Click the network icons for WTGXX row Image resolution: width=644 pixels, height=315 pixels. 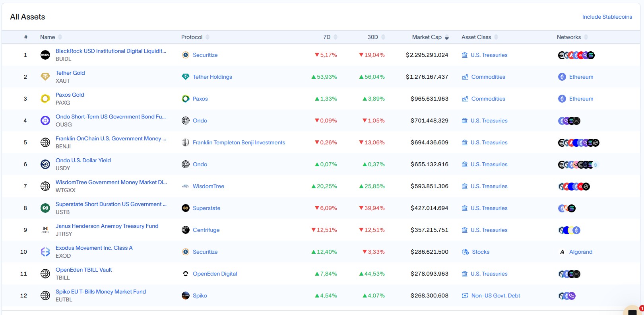click(574, 186)
